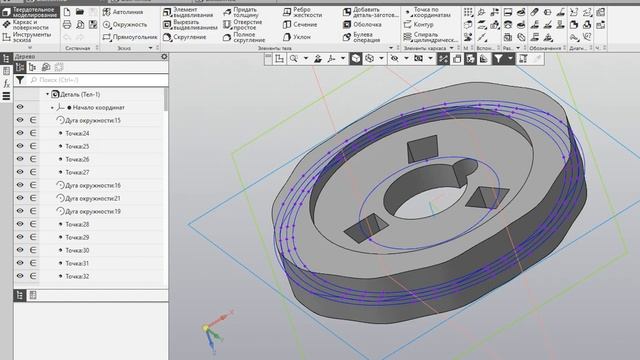The height and width of the screenshot is (360, 640).
Task: Hide Дуга окружности:15 with its eye
Action: [20, 120]
